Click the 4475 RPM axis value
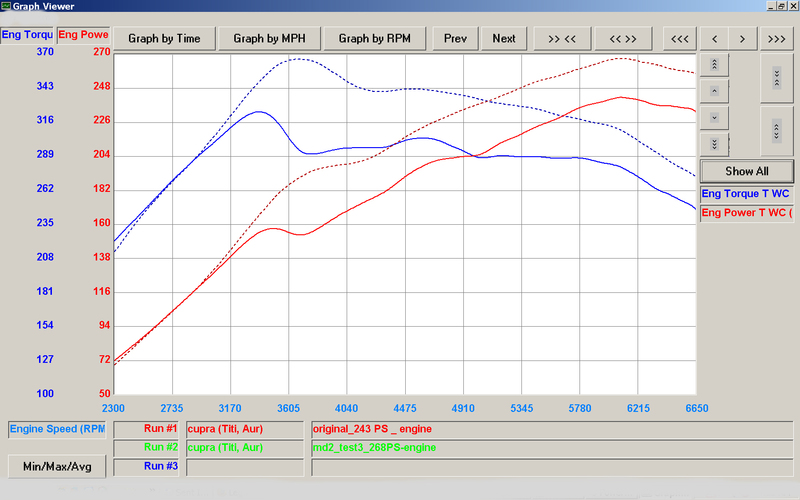The width and height of the screenshot is (800, 500). (405, 408)
